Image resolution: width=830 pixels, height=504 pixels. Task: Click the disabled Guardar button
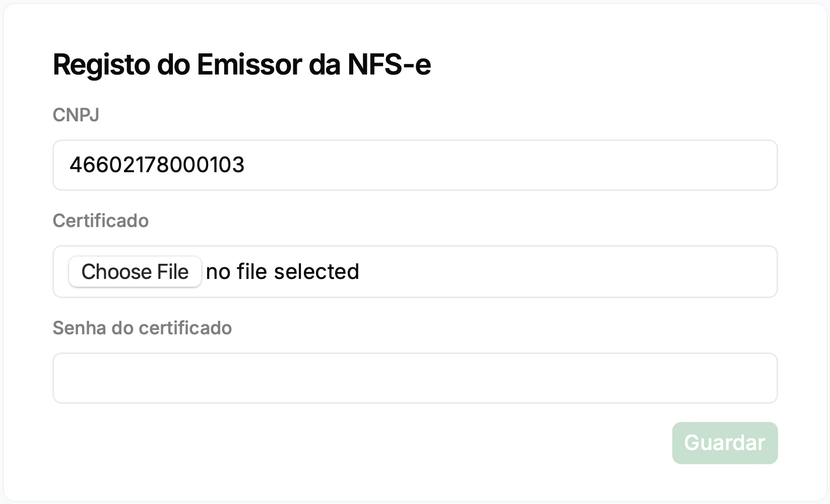pos(725,443)
